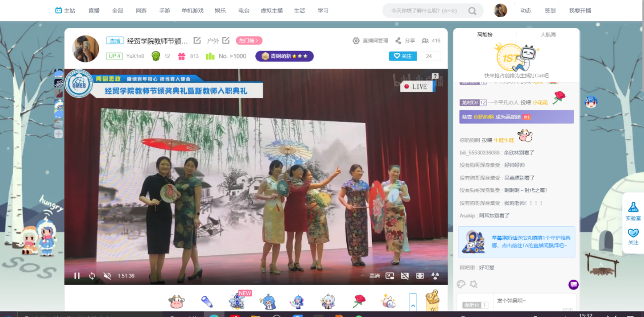Expand the gift bar with up chevron
The image size is (644, 317).
pyautogui.click(x=413, y=305)
